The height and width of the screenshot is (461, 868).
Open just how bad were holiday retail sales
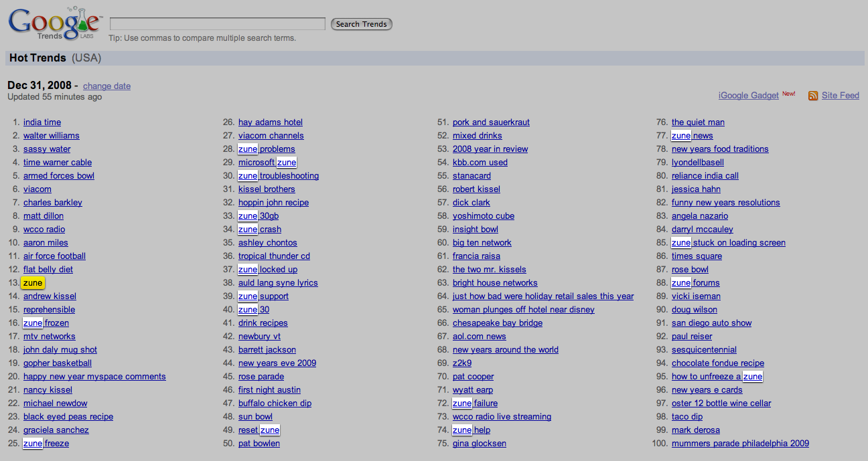[543, 296]
